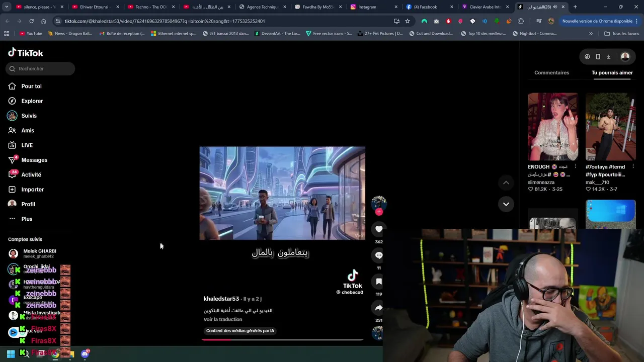This screenshot has height=362, width=644.
Task: Open the creator avatar beside the video
Action: click(379, 203)
